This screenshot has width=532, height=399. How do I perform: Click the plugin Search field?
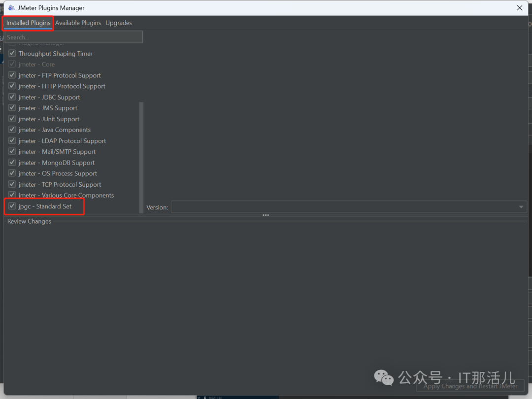tap(73, 37)
